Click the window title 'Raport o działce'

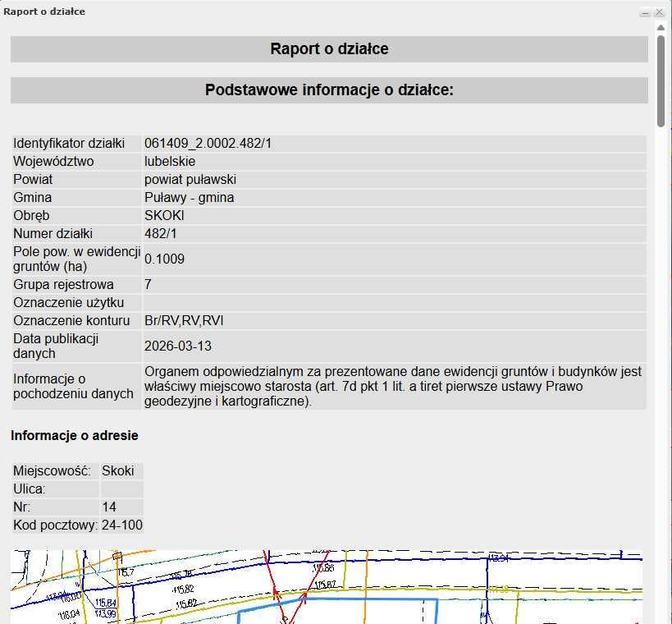pos(44,11)
